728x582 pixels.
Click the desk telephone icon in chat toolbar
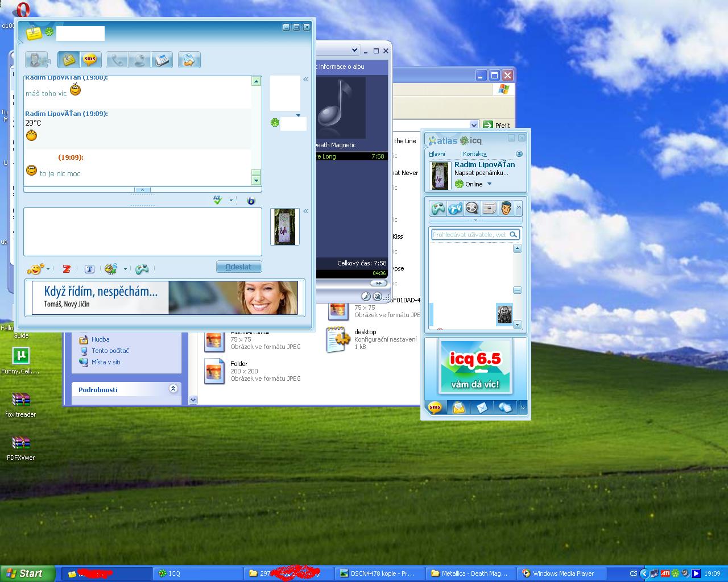(x=162, y=60)
